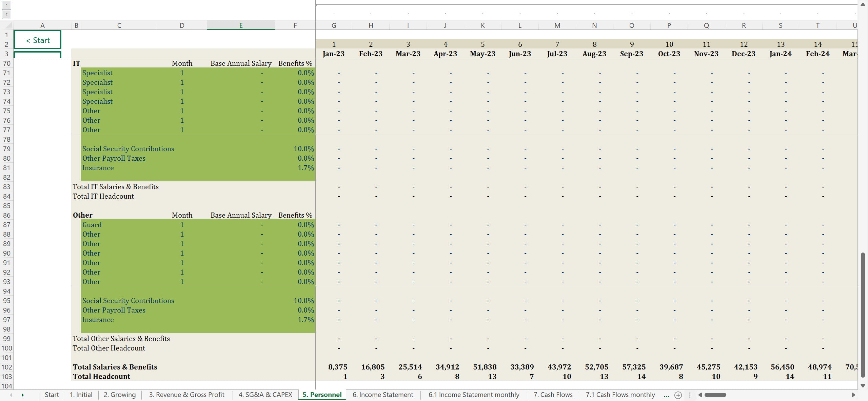This screenshot has height=401, width=868.
Task: Click outline level 2 button
Action: 6,15
